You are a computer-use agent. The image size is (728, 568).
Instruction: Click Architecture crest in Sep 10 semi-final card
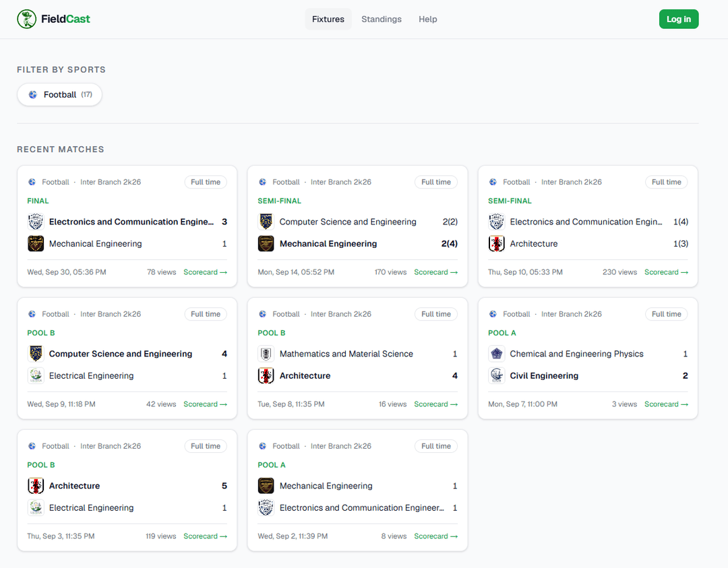click(496, 244)
